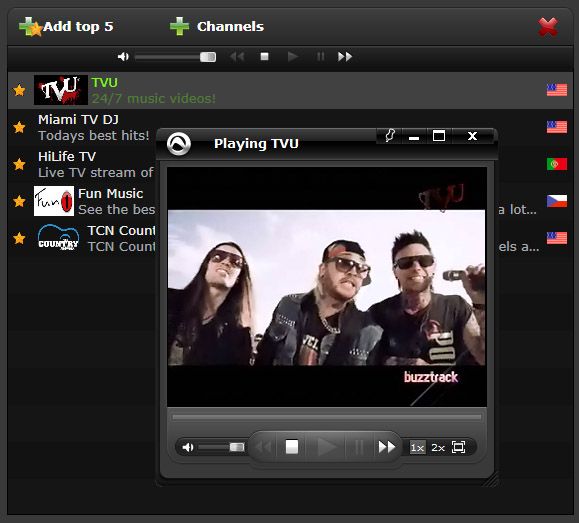Toggle the favorite star for TVU channel

click(19, 90)
